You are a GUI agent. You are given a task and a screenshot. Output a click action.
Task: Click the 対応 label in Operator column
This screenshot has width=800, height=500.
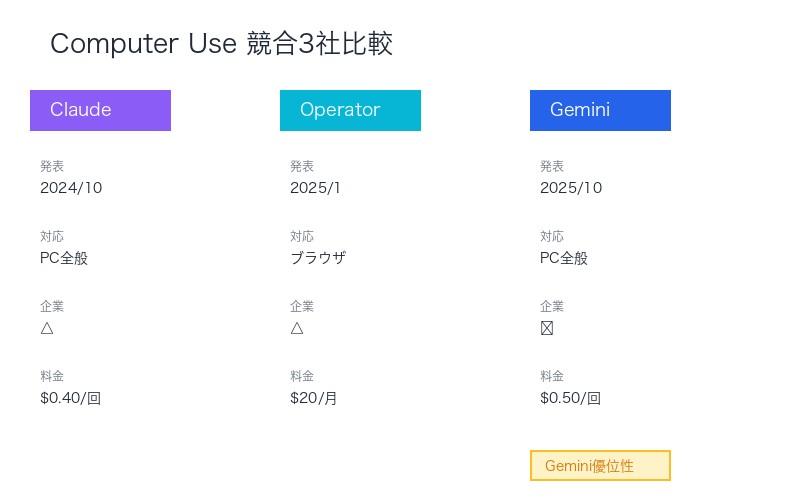tap(302, 236)
